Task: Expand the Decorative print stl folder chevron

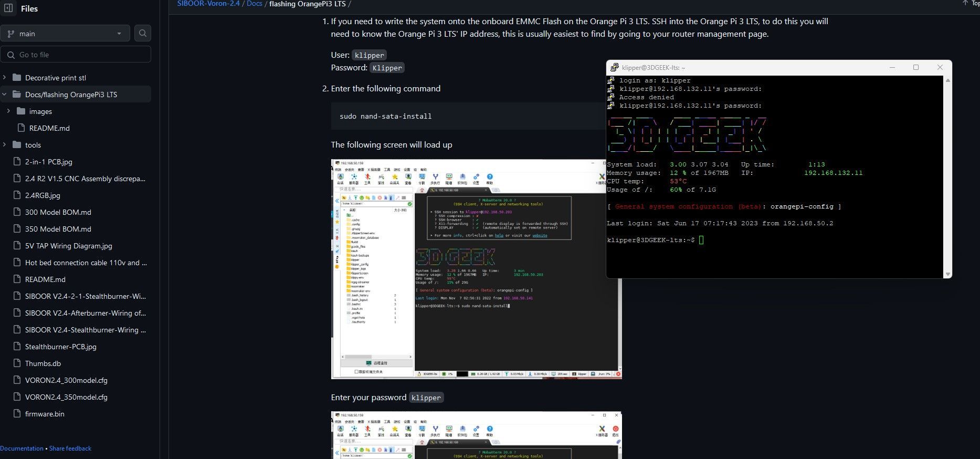Action: click(x=5, y=78)
